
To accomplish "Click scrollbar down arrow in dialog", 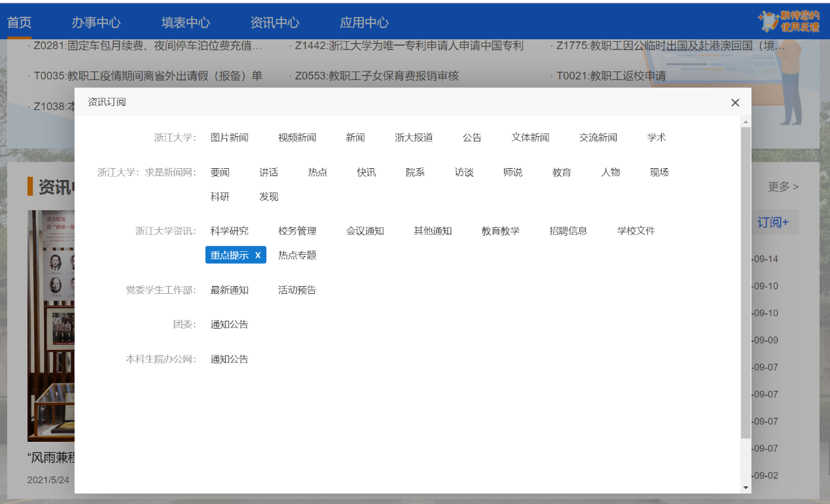I will (x=746, y=488).
